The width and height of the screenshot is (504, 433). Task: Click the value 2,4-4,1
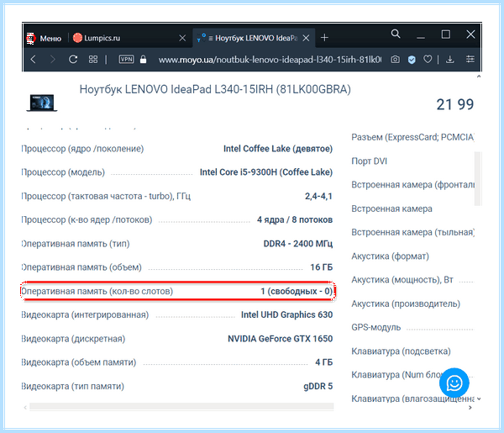318,196
